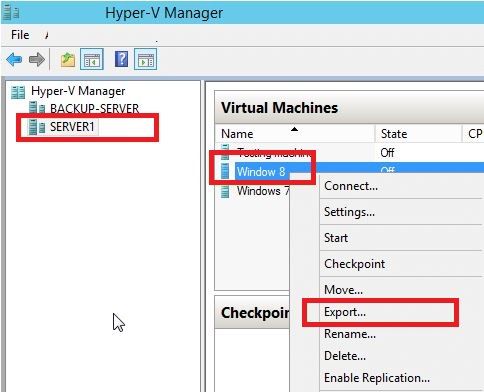
Task: Click the gray Forward arrow toolbar icon
Action: (x=37, y=60)
